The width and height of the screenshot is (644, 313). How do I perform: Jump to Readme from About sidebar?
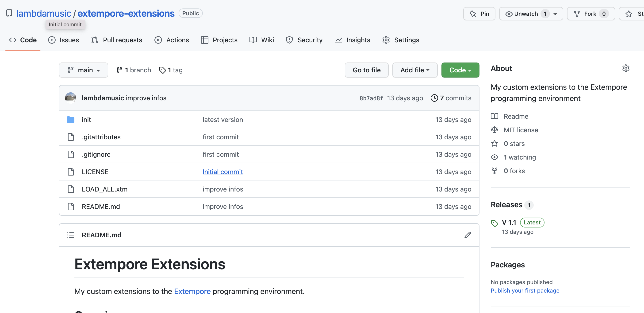(x=516, y=116)
